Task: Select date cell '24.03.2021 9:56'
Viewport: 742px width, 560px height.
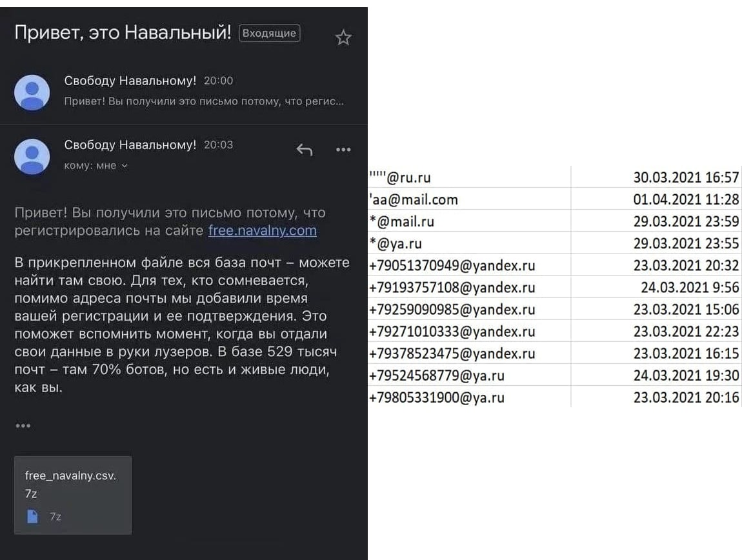Action: 656,287
